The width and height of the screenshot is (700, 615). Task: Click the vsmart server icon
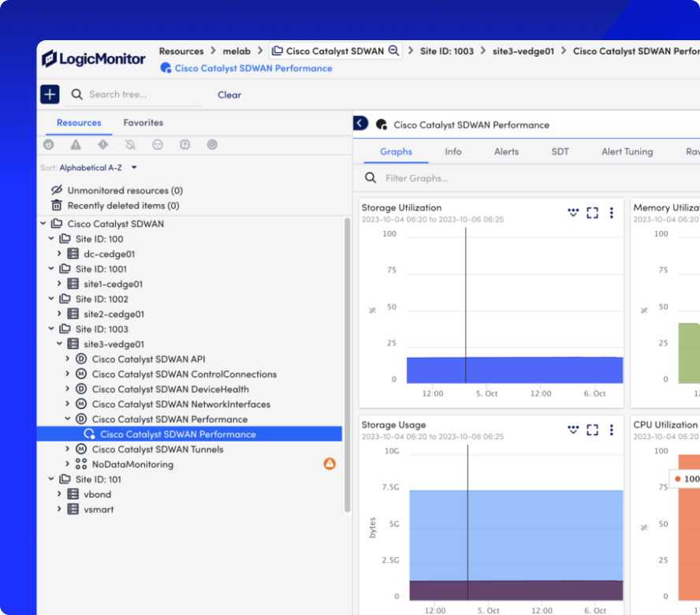(73, 509)
